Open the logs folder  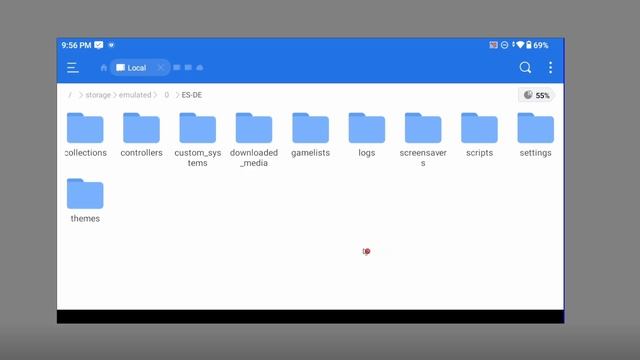pos(367,135)
